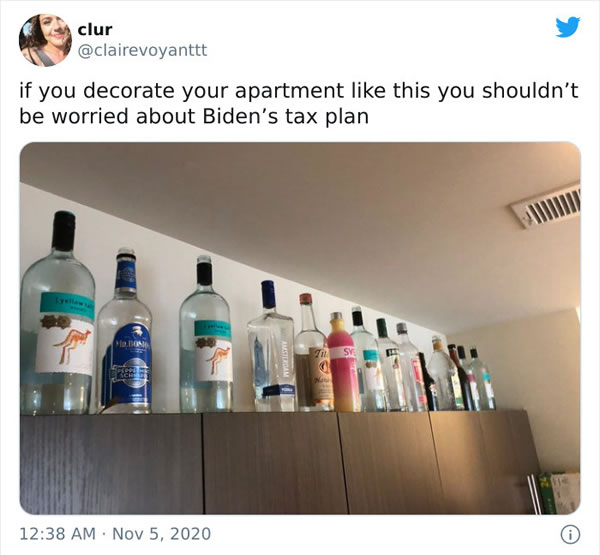Click the New Amsterdam bottle in the photo
600x555 pixels.
pyautogui.click(x=272, y=346)
